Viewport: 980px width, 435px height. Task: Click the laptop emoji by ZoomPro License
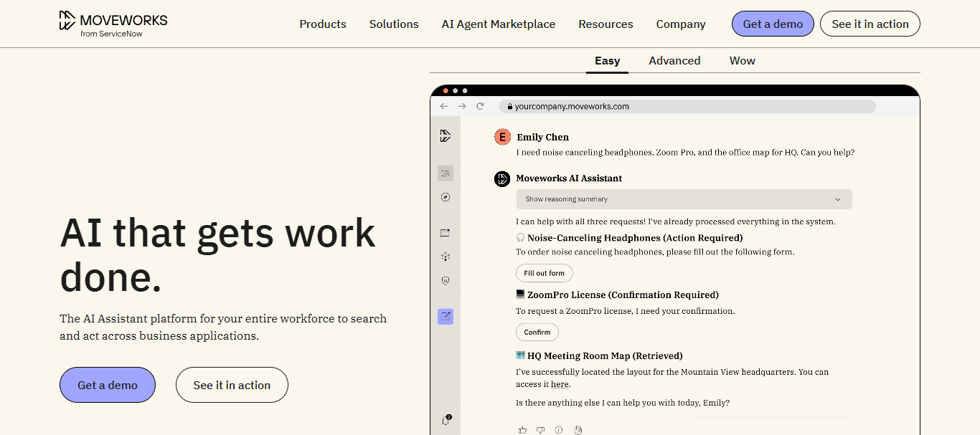pyautogui.click(x=521, y=295)
